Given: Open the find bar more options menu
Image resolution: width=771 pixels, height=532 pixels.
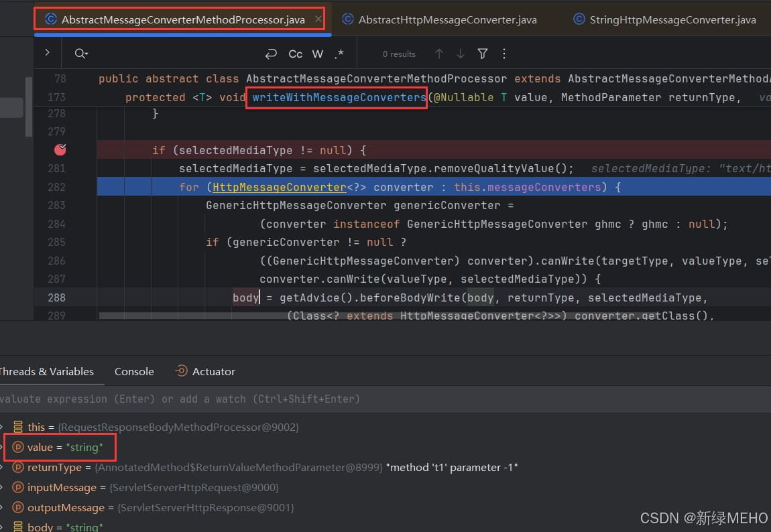Looking at the screenshot, I should click(504, 54).
